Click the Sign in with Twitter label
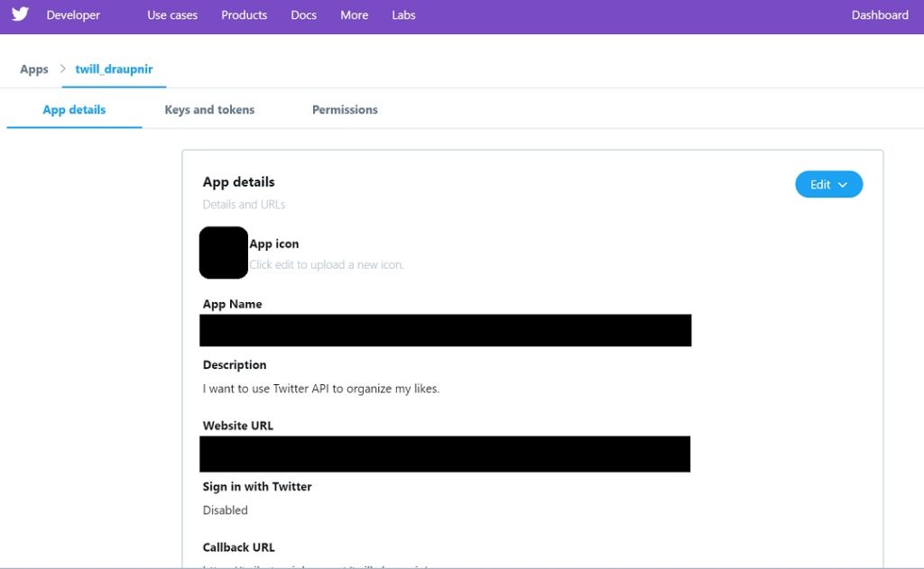This screenshot has height=569, width=924. [257, 487]
